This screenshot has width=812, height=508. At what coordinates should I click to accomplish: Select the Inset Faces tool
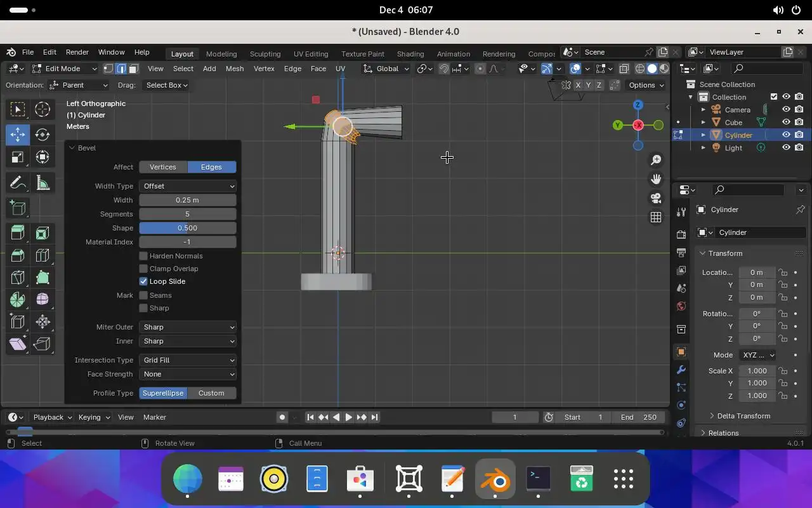point(43,233)
